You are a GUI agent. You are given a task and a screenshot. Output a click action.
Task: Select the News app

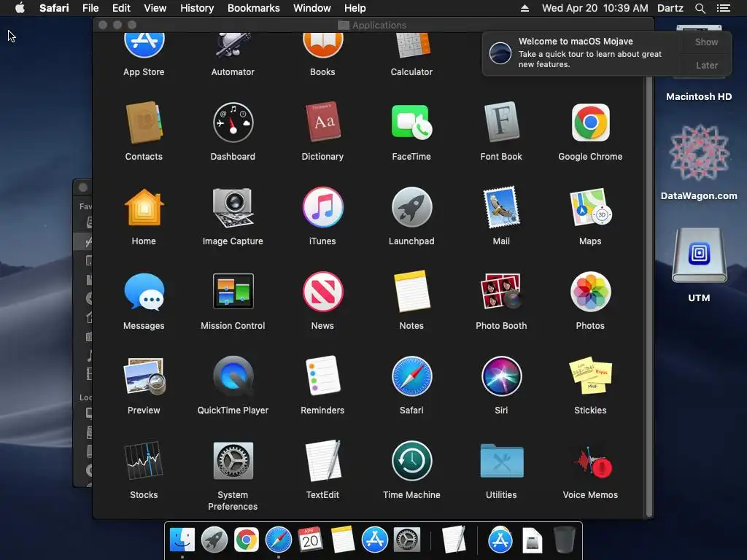pyautogui.click(x=322, y=292)
